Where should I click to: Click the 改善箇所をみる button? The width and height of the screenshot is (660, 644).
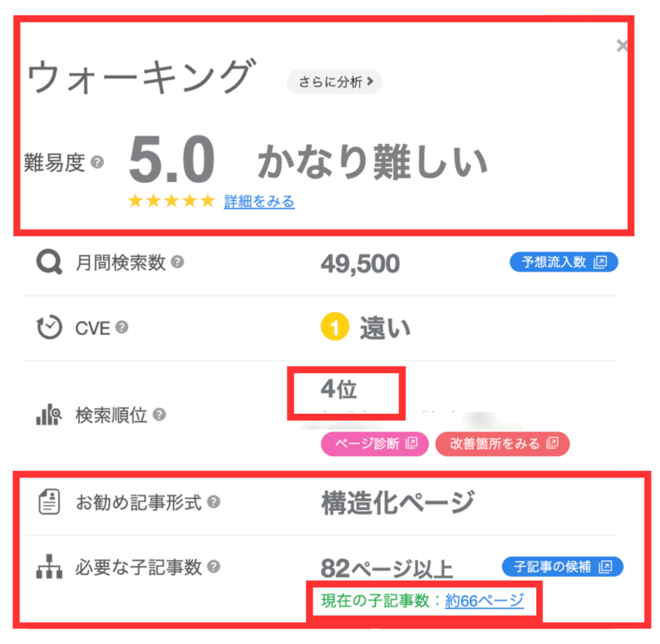502,444
